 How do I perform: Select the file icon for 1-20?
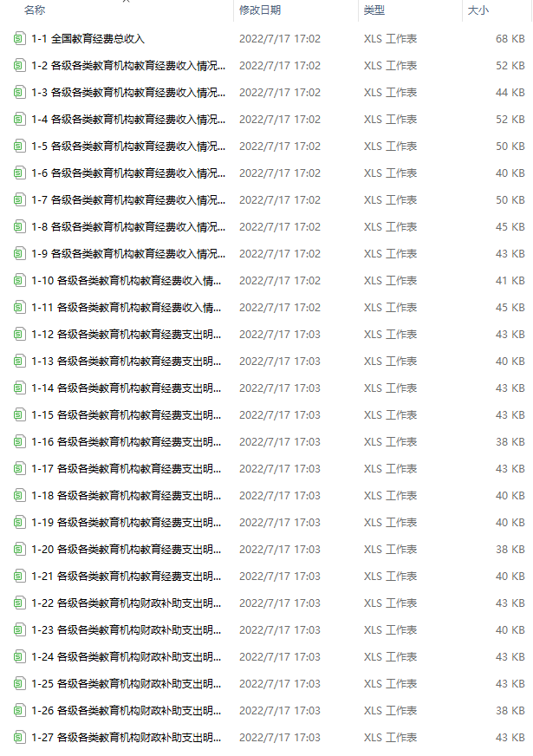pos(19,549)
